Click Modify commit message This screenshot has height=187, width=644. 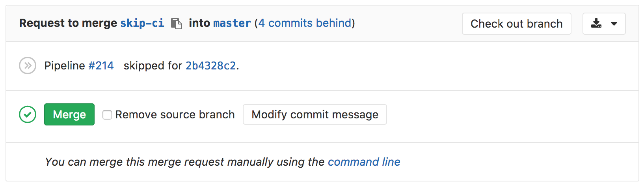pyautogui.click(x=315, y=115)
